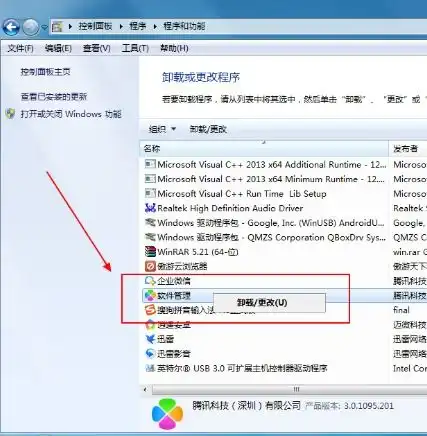
Task: Click publisher cell 'final' for 搜狗拼音输入法
Action: coord(401,310)
